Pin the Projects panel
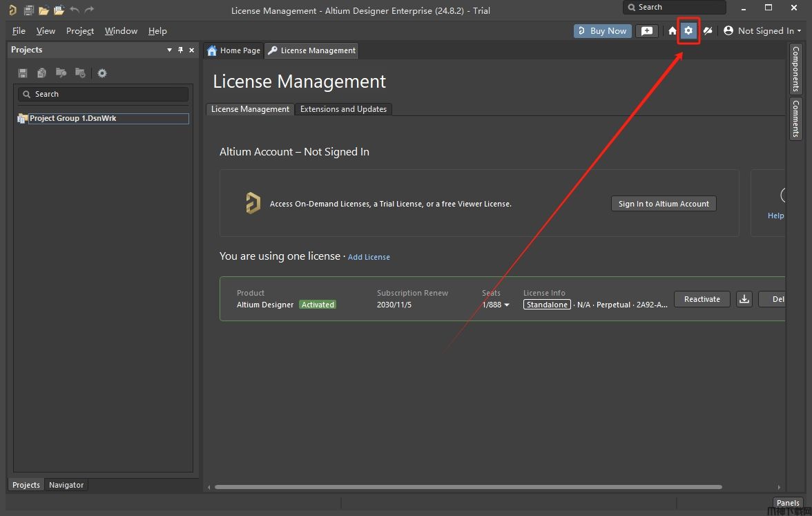The height and width of the screenshot is (516, 812). coord(181,50)
